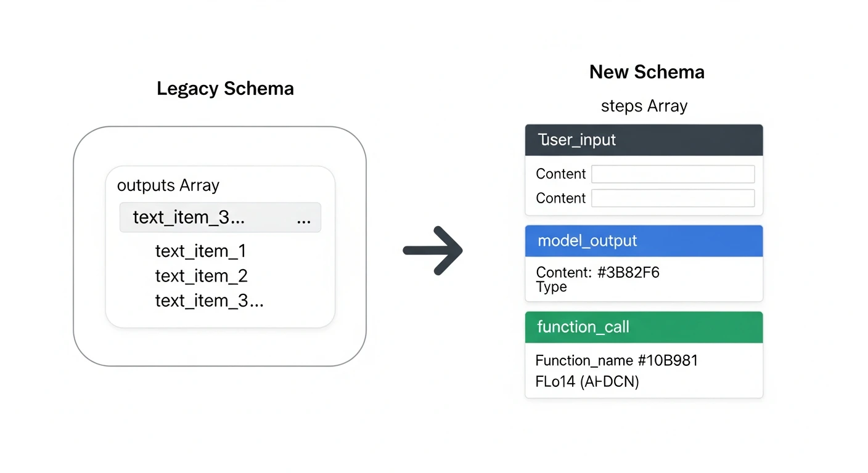Click the right-pointing arrow icon
Viewport: 868px width, 473px height.
pyautogui.click(x=433, y=250)
